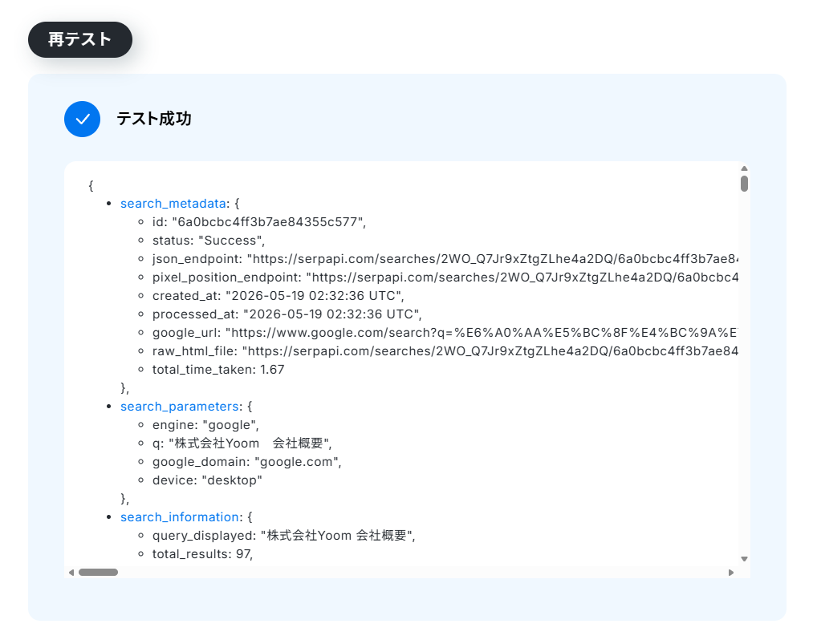Collapse the search_information key
The width and height of the screenshot is (813, 644).
[180, 517]
